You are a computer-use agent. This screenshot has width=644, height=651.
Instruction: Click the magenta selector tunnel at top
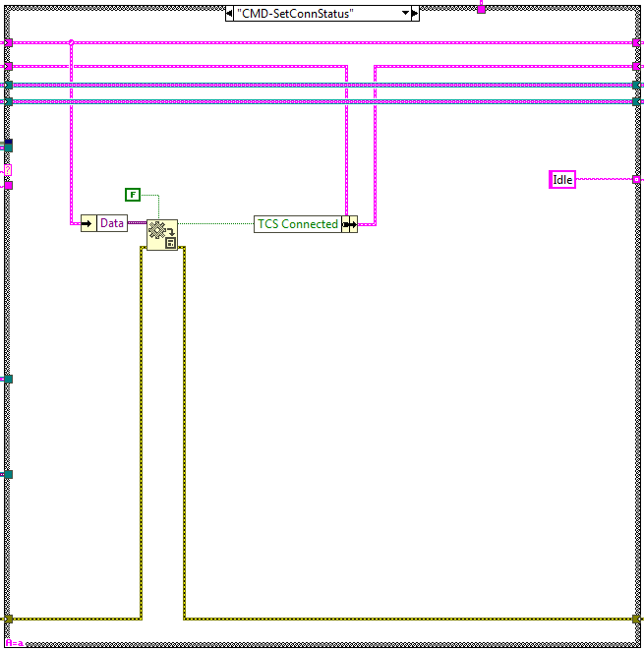(x=481, y=9)
